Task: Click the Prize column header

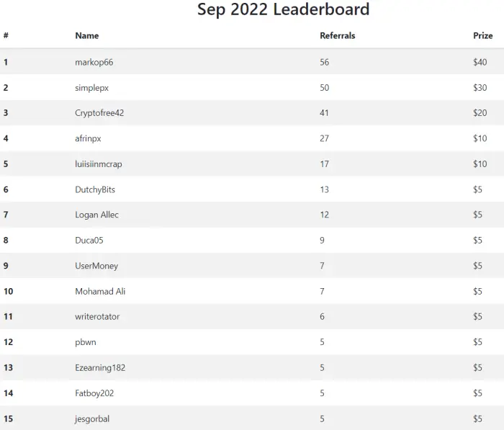Action: tap(483, 36)
